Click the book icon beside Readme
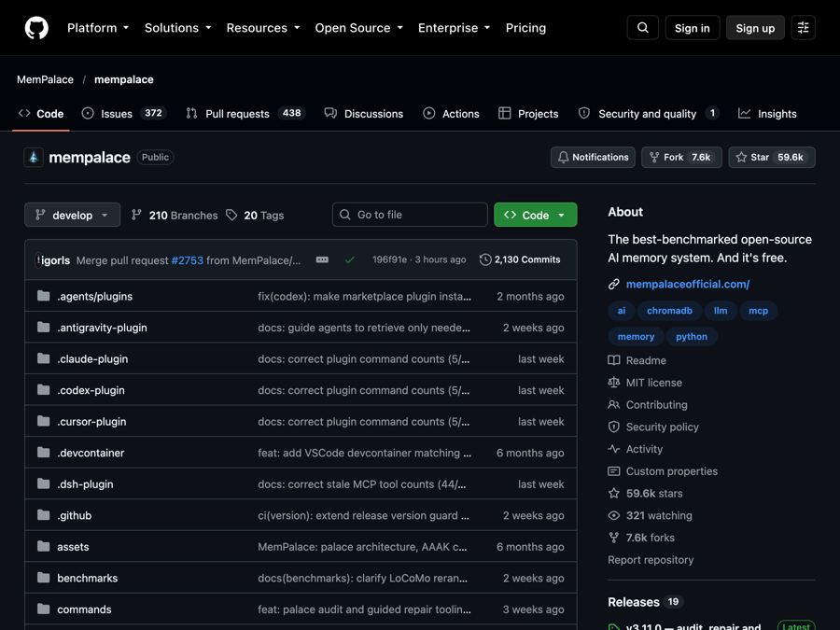 tap(614, 360)
